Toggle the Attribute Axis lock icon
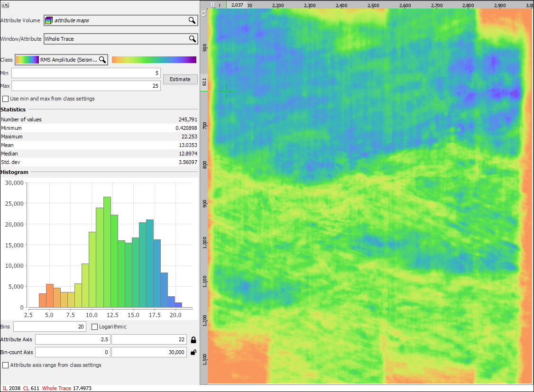534x392 pixels. tap(193, 339)
